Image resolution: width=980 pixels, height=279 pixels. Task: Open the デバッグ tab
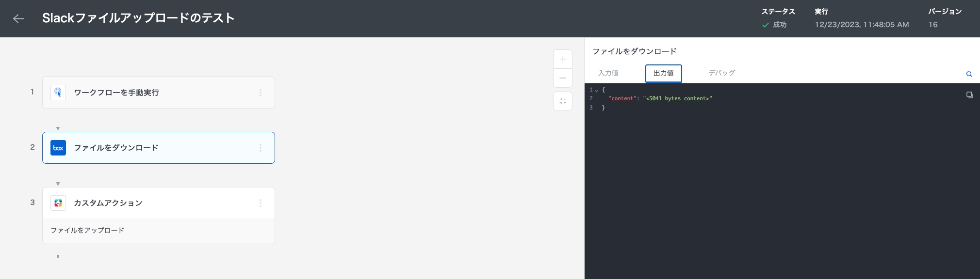pos(721,73)
